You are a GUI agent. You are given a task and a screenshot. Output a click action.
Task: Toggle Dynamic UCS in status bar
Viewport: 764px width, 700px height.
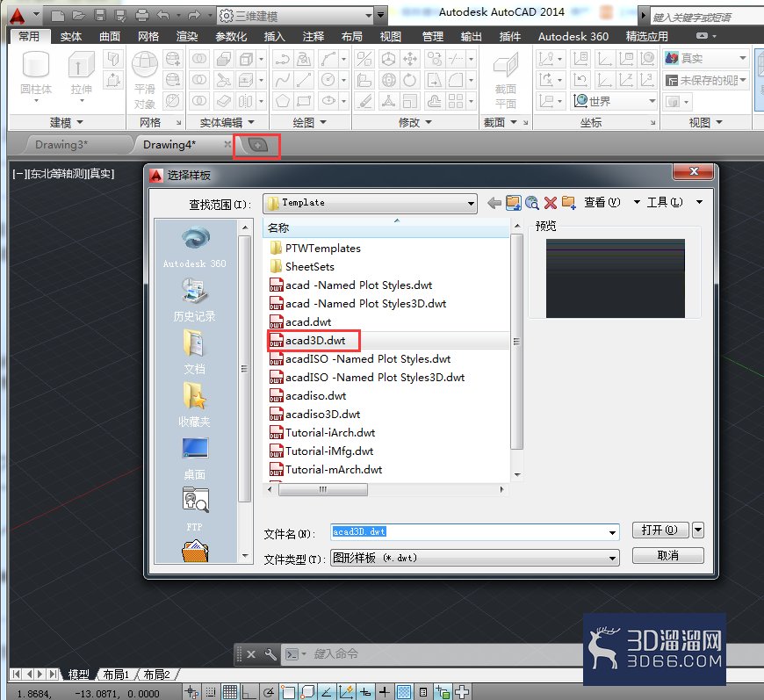(346, 692)
